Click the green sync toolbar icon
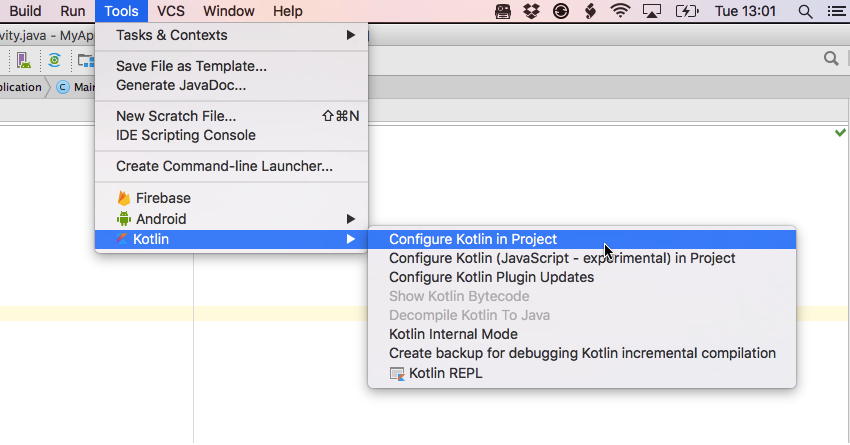The image size is (850, 445). point(54,60)
